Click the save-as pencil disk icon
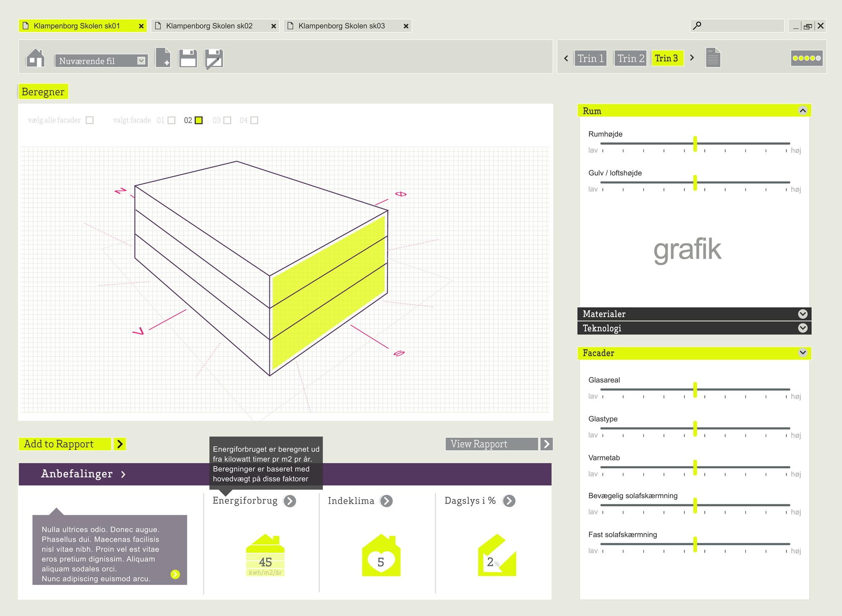This screenshot has width=842, height=616. (214, 58)
